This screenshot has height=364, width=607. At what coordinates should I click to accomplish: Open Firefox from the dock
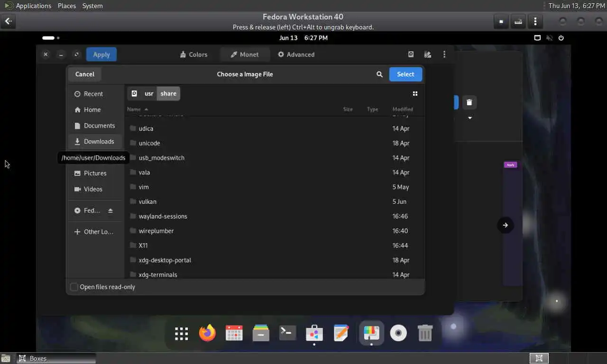coord(207,333)
